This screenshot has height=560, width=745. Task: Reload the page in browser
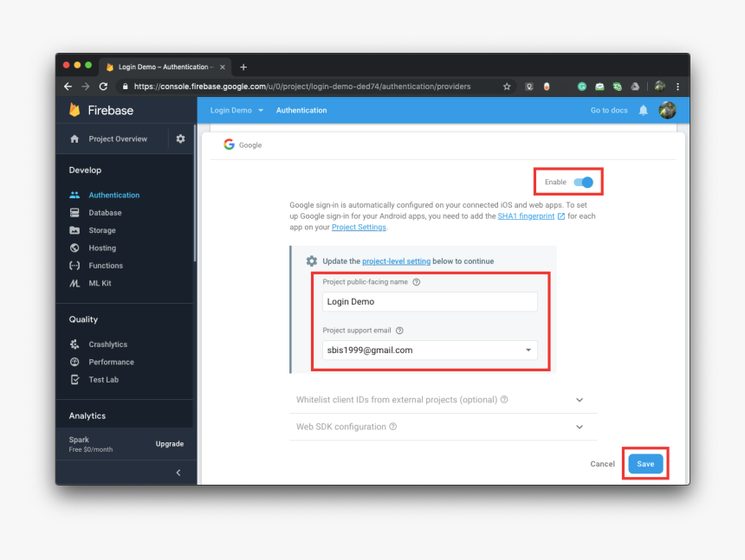(x=103, y=87)
